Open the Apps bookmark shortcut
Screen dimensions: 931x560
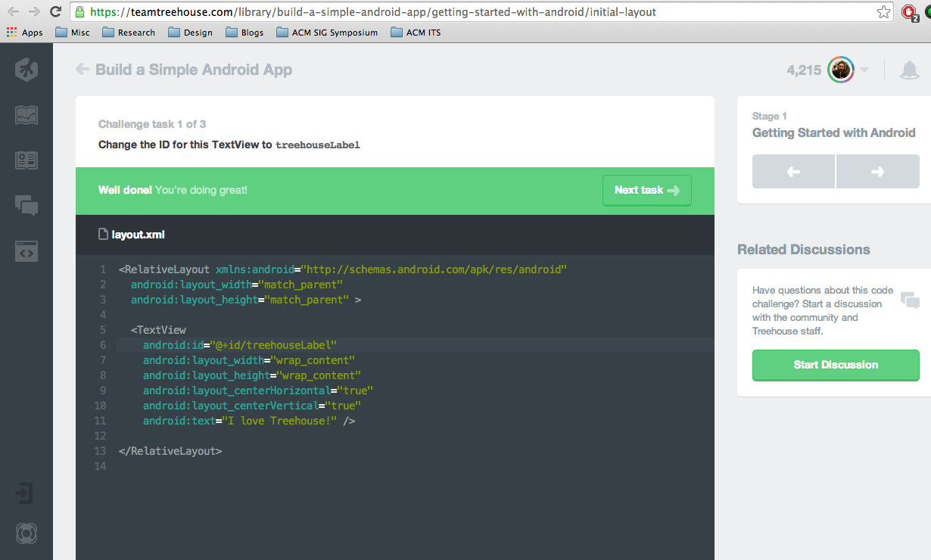coord(24,33)
